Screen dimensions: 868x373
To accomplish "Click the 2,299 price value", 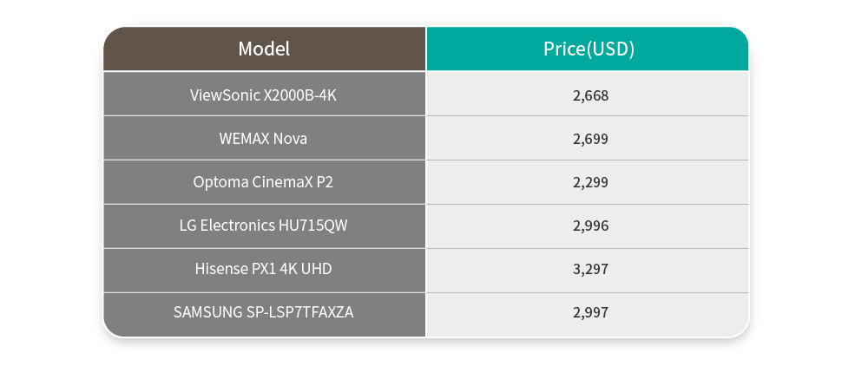I will click(x=590, y=183).
